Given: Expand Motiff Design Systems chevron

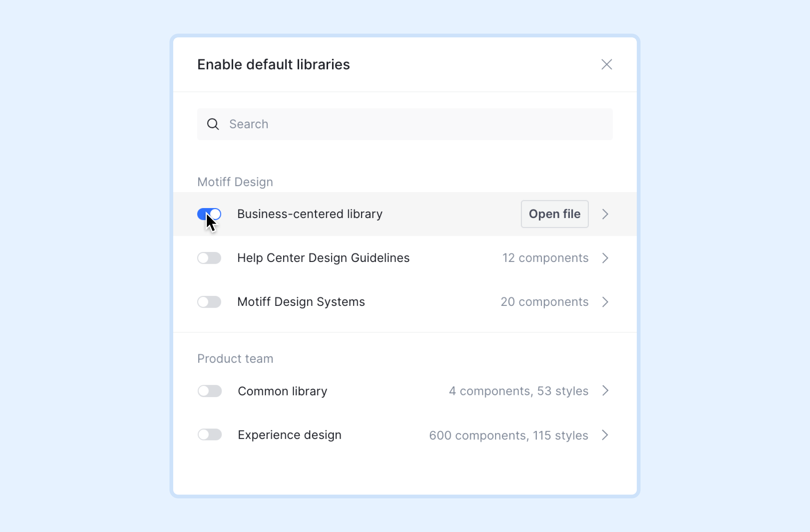Looking at the screenshot, I should tap(605, 302).
